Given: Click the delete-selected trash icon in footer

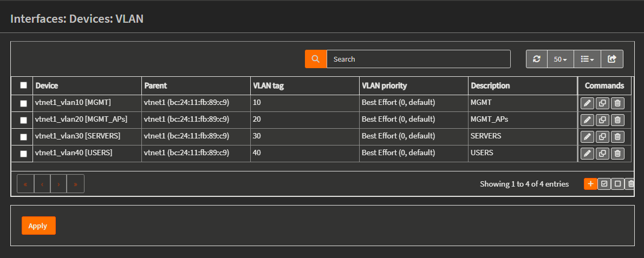Looking at the screenshot, I should 630,184.
